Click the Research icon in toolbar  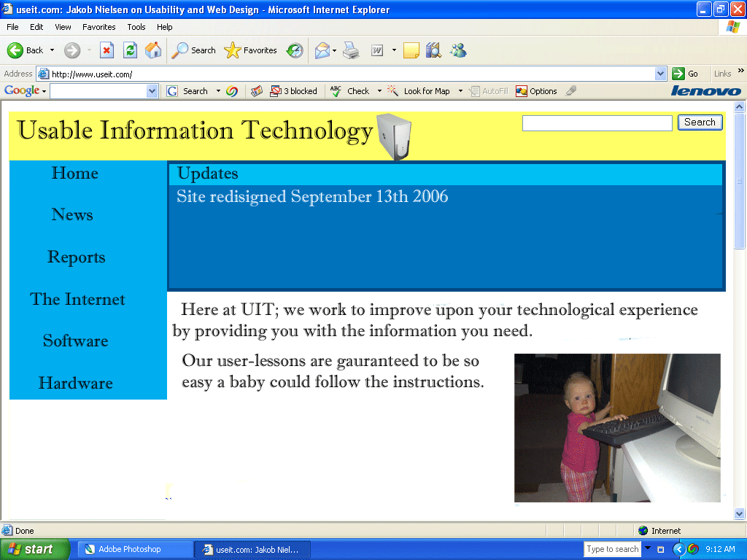(434, 50)
